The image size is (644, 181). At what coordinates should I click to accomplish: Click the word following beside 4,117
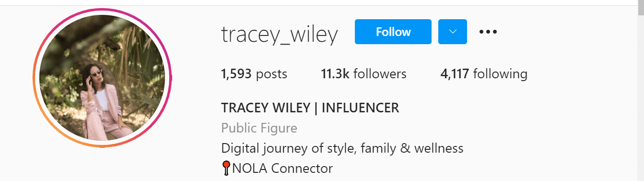(500, 74)
